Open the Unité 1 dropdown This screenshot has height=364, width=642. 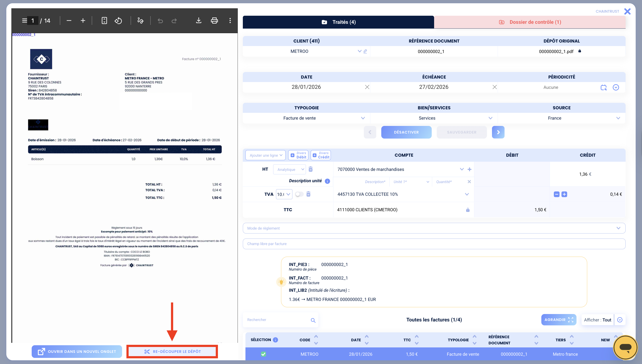point(411,182)
